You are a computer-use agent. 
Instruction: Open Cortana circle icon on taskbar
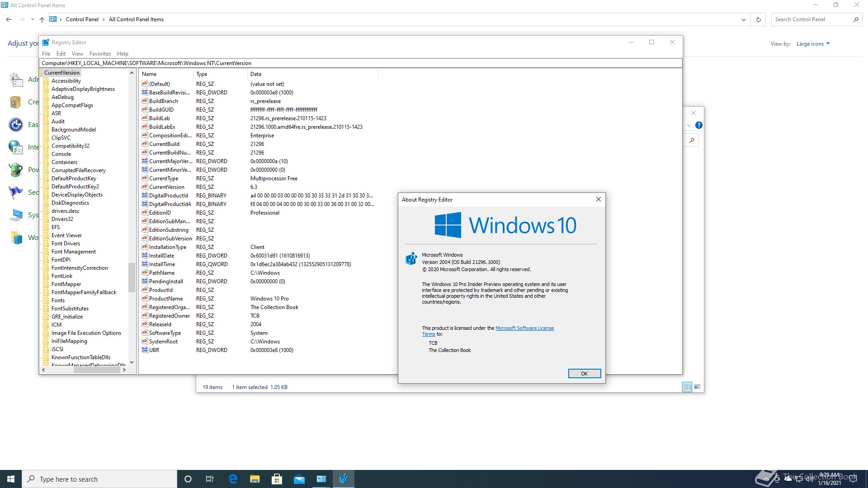[x=188, y=479]
